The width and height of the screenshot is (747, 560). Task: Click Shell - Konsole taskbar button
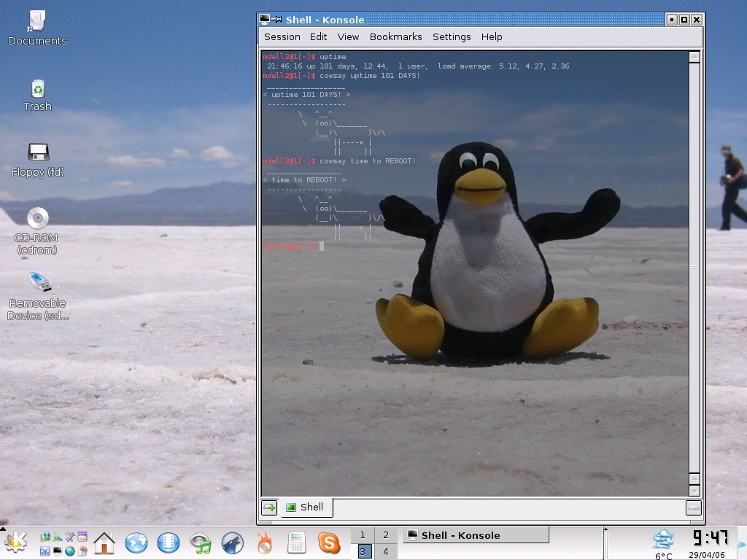[x=476, y=535]
